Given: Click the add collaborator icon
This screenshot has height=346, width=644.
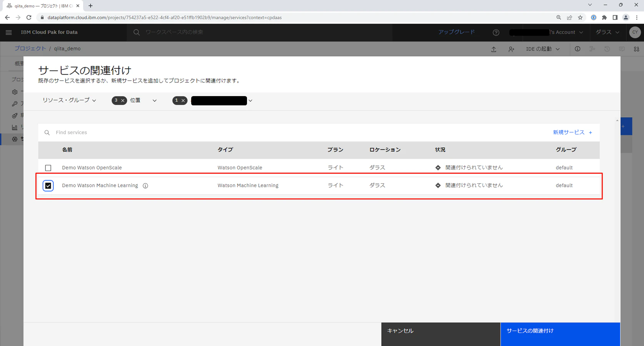Looking at the screenshot, I should 511,49.
